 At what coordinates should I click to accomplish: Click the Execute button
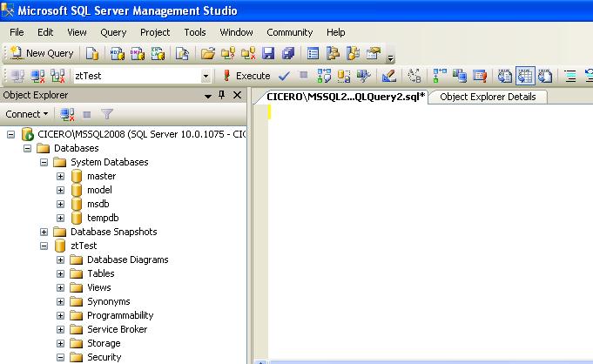(247, 76)
